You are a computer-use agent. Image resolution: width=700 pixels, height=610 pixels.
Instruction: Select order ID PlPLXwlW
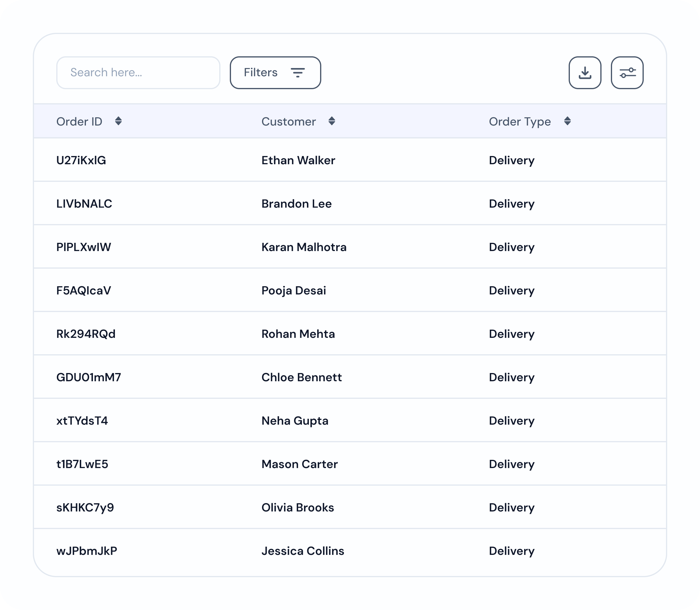click(x=83, y=247)
